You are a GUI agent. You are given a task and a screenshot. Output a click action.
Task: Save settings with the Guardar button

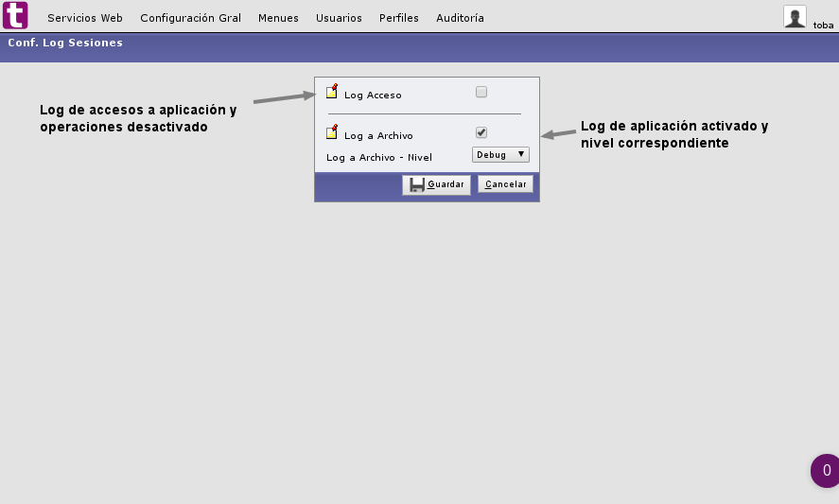[x=436, y=184]
